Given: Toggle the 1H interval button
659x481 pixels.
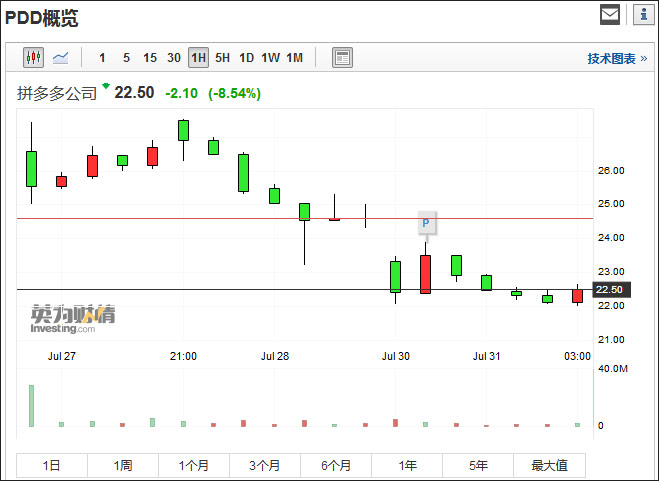Looking at the screenshot, I should [198, 58].
